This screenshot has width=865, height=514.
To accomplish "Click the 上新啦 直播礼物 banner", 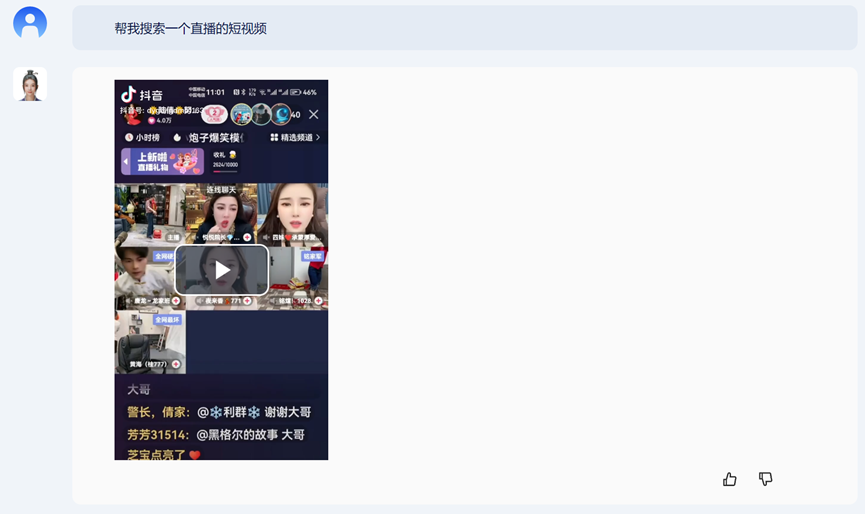I will click(168, 161).
